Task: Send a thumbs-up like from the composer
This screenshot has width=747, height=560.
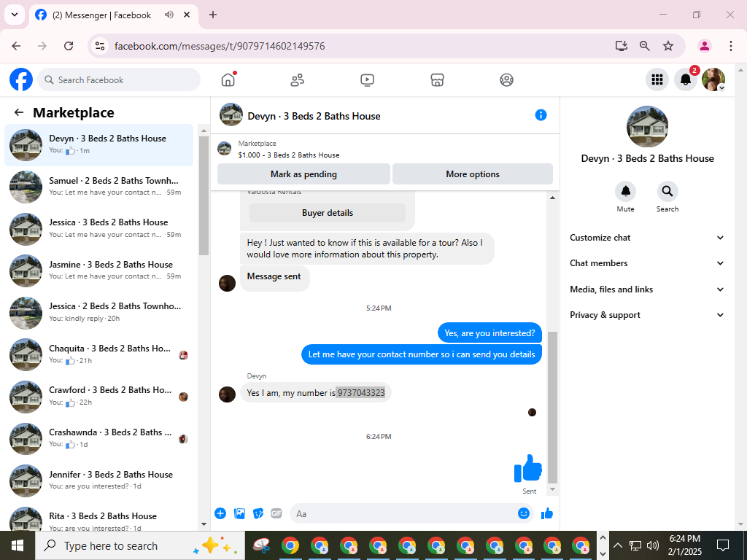Action: [547, 513]
